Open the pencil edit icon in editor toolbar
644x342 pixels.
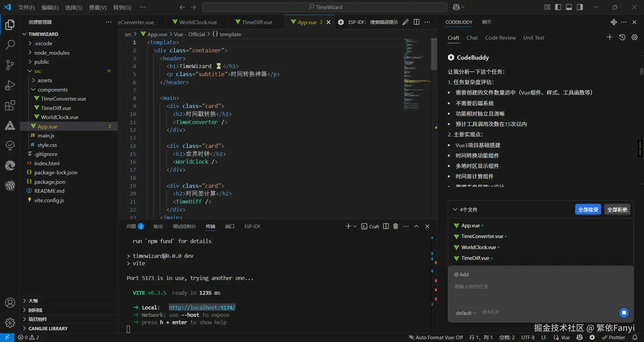click(406, 22)
